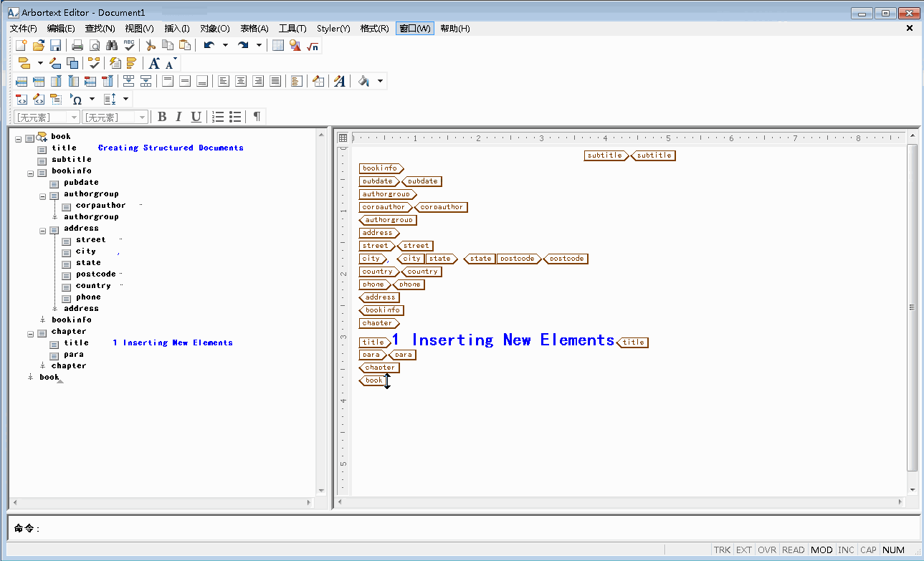Image resolution: width=924 pixels, height=561 pixels.
Task: Toggle italic formatting
Action: point(178,117)
